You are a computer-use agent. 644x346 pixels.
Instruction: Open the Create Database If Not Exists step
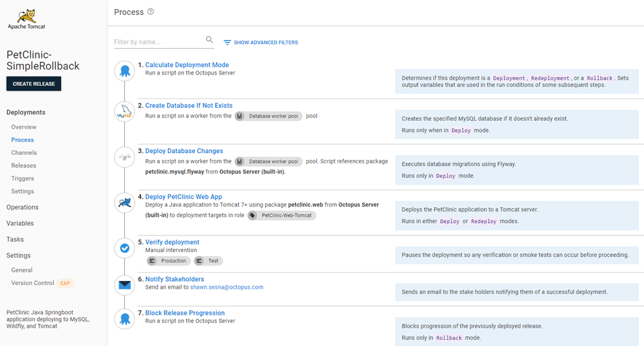click(x=189, y=105)
